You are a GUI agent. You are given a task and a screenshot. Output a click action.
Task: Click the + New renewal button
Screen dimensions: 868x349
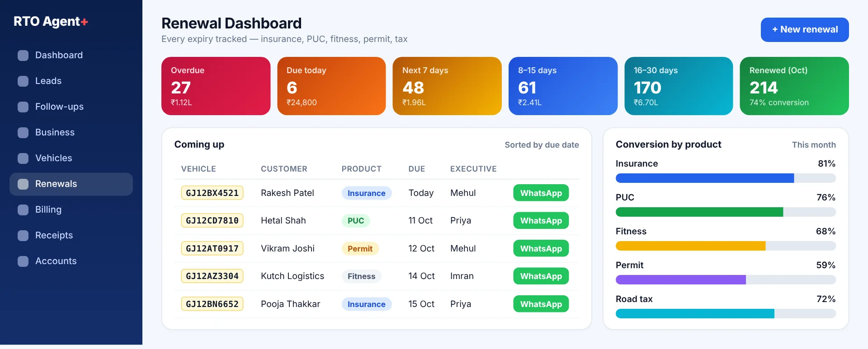[805, 30]
